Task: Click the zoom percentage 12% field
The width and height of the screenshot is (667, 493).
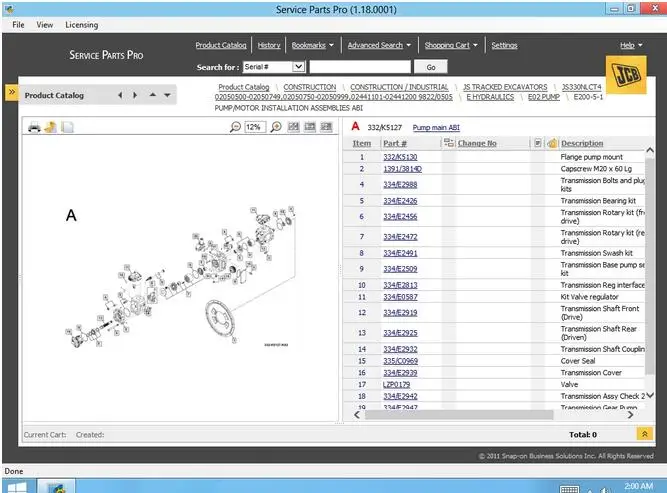Action: [255, 127]
